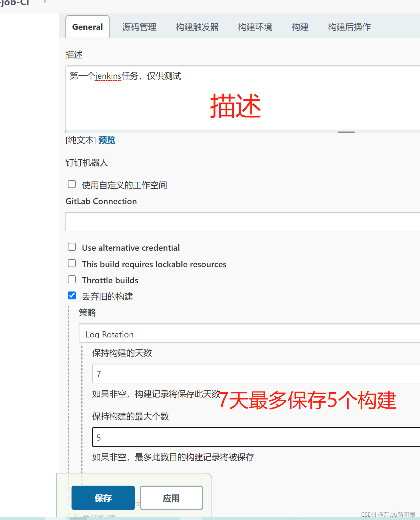The height and width of the screenshot is (520, 420).
Task: Click the 如果非空，构建记录将保存此天数 hint text
Action: [156, 394]
